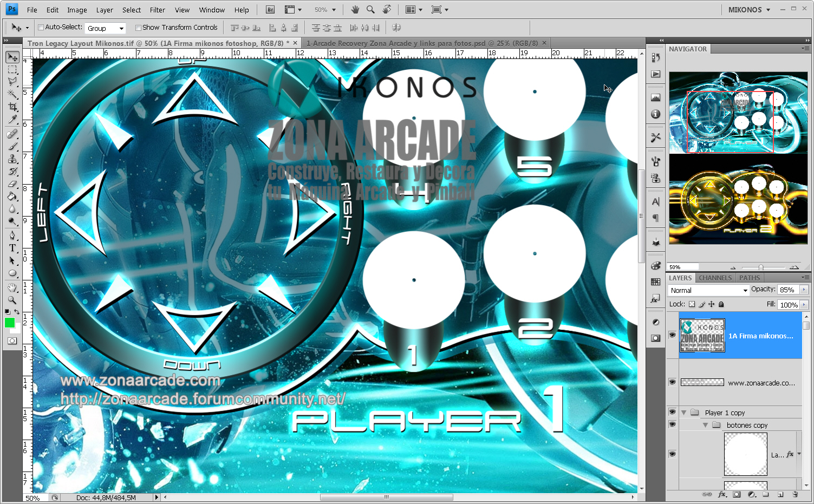814x504 pixels.
Task: Select the Clone Stamp tool
Action: pos(12,159)
